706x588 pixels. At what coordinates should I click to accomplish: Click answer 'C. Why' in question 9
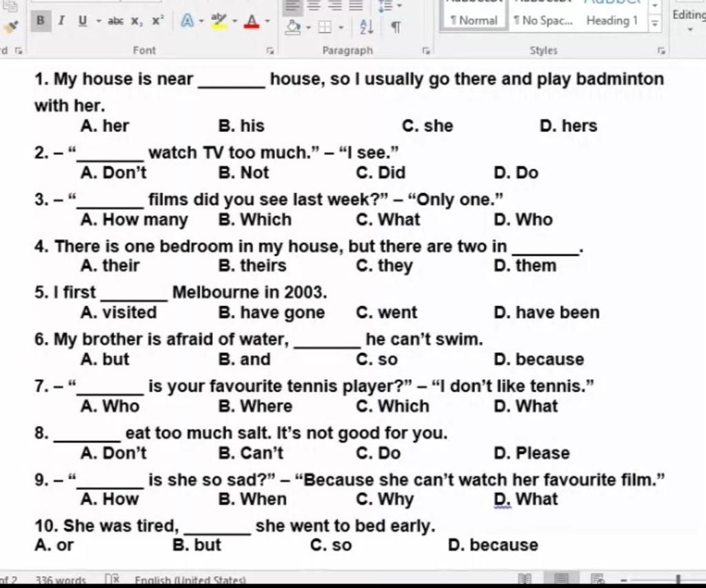coord(385,499)
